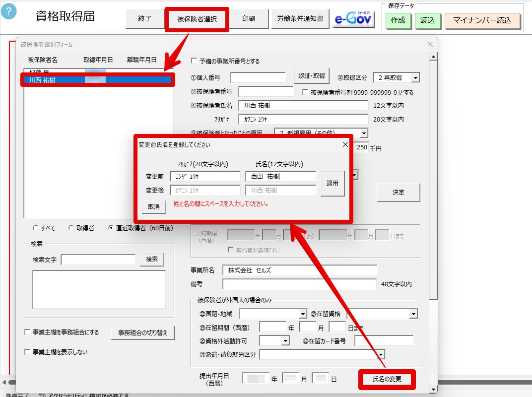This screenshot has width=532, height=397.
Task: Click the scrollbar up arrow of form
Action: 433,57
